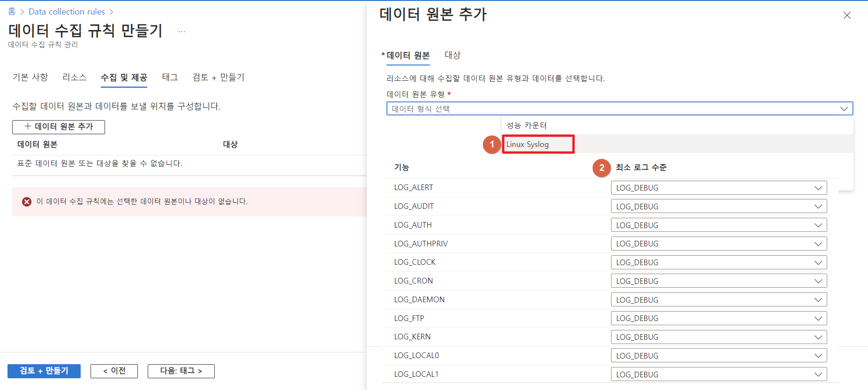Click the 대상 column header in the table
The image size is (868, 390).
click(x=230, y=145)
